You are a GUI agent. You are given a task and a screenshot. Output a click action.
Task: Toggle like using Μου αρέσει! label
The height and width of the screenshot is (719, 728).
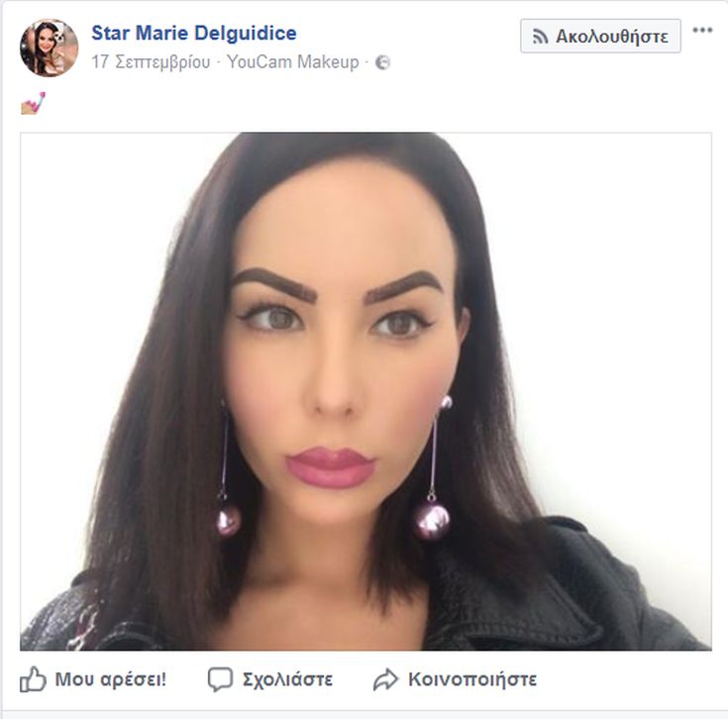pyautogui.click(x=111, y=679)
